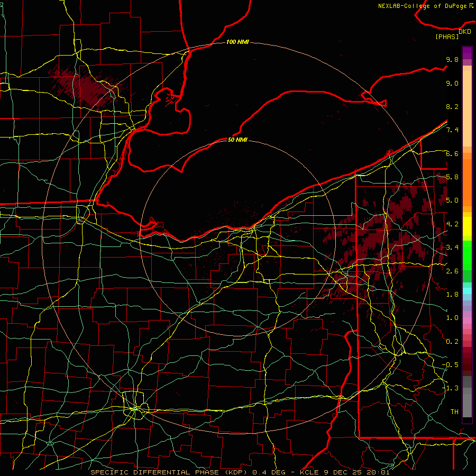The width and height of the screenshot is (476, 476).
Task: Click the 4.2 value on the scale
Action: (x=452, y=224)
